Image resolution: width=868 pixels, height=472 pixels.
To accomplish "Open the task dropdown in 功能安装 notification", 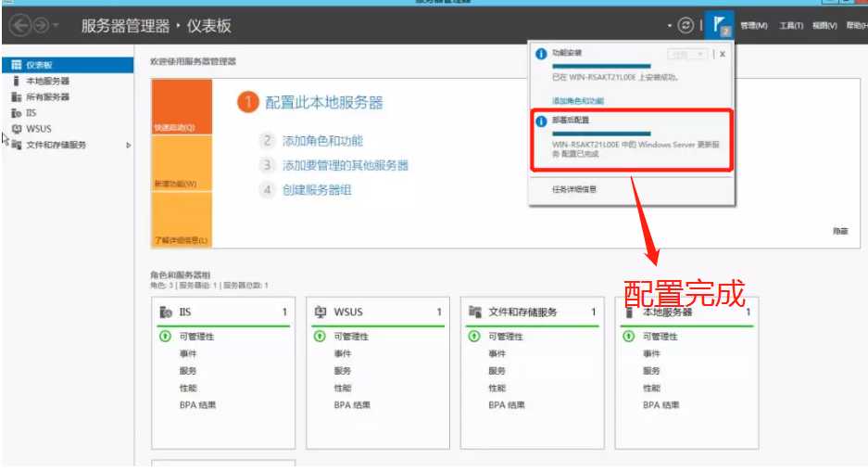I will click(x=687, y=55).
